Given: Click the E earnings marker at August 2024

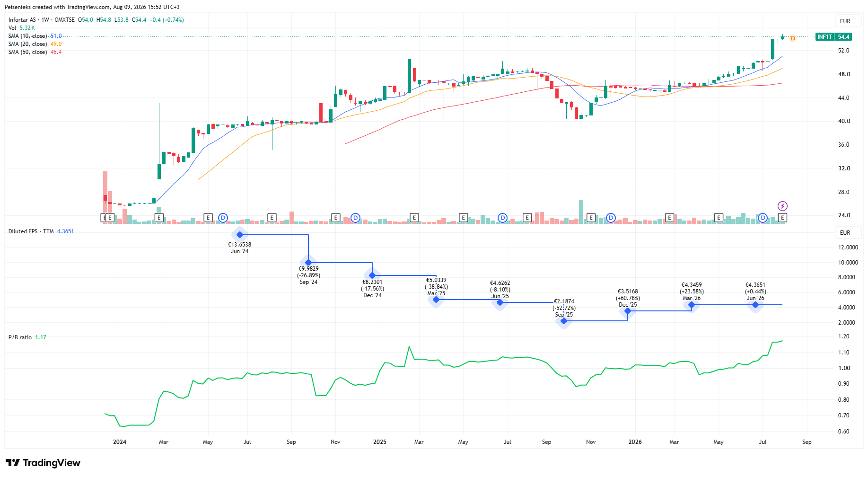Looking at the screenshot, I should pos(272,218).
